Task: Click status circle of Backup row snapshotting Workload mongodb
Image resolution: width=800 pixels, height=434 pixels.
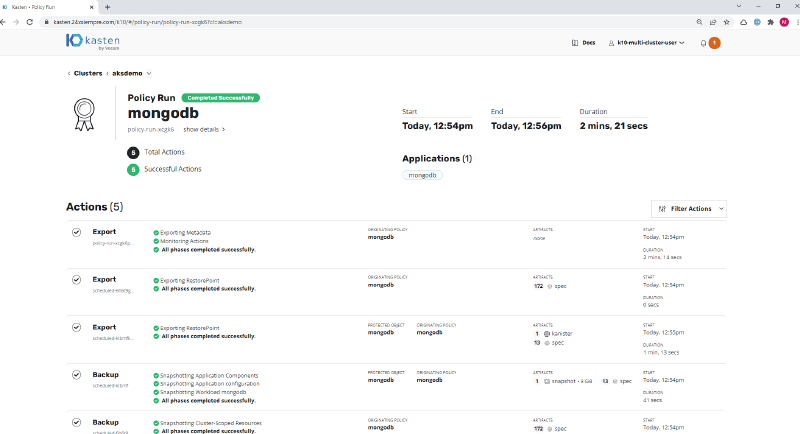Action: coord(77,375)
